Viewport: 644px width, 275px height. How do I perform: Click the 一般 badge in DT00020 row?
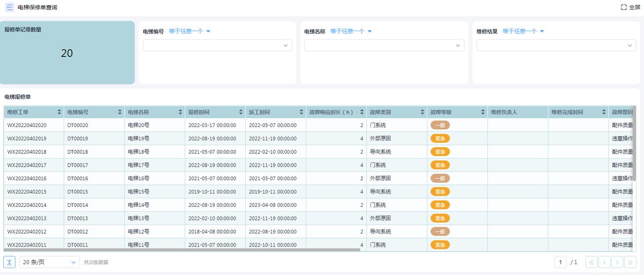tap(440, 125)
